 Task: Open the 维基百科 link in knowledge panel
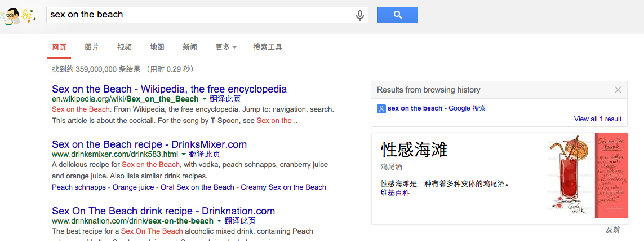[395, 192]
